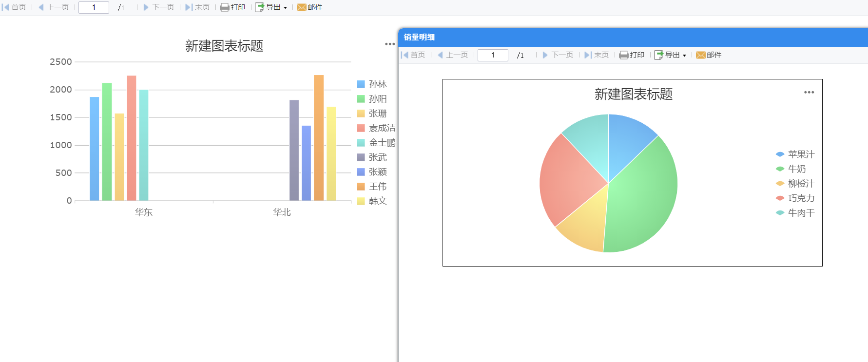Open export menu in main toolbar
868x362 pixels.
(x=271, y=7)
